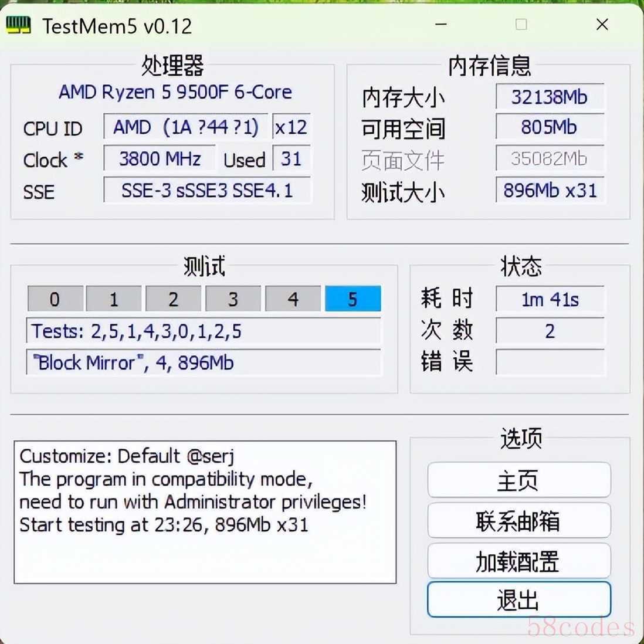Select test block 1

tap(114, 299)
